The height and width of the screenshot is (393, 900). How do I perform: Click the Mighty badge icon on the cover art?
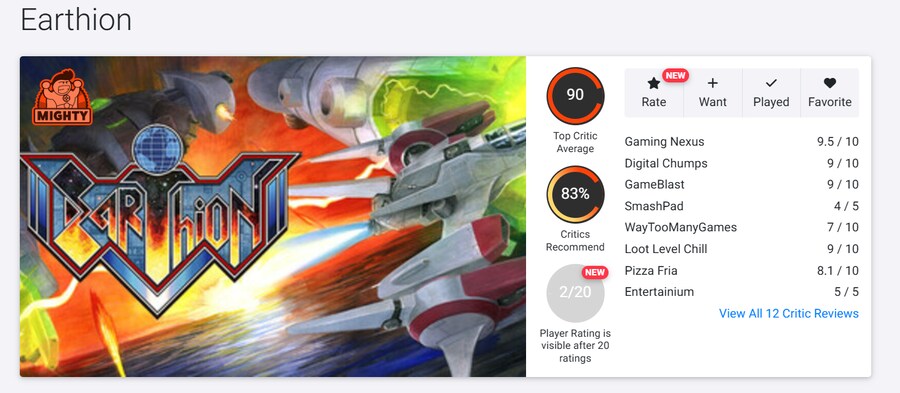tap(62, 97)
